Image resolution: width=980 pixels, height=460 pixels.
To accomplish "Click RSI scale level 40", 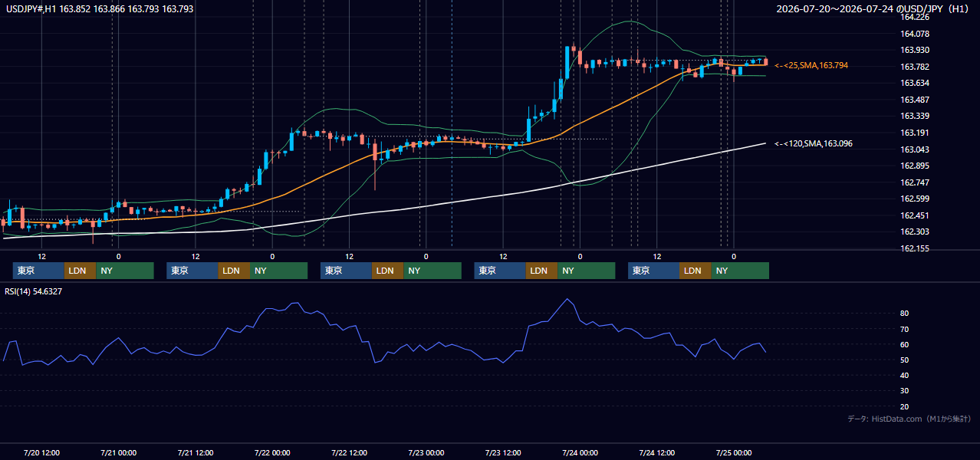I will (905, 375).
